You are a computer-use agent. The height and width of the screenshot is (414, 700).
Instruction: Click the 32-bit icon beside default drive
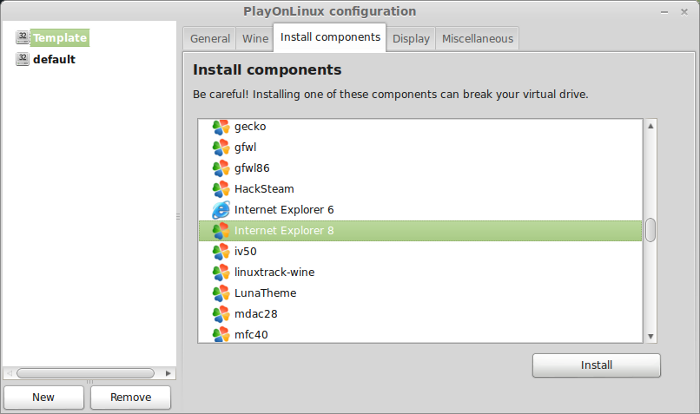coord(22,59)
